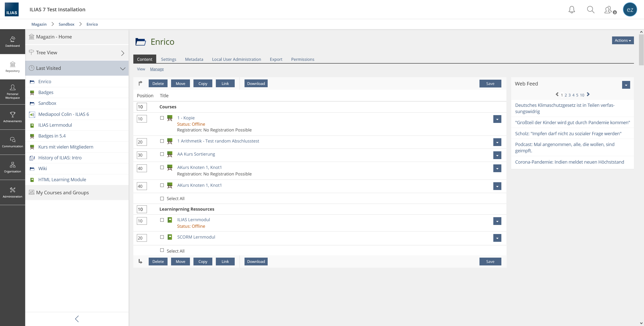The height and width of the screenshot is (326, 644).
Task: Open the Actions dropdown
Action: point(623,40)
